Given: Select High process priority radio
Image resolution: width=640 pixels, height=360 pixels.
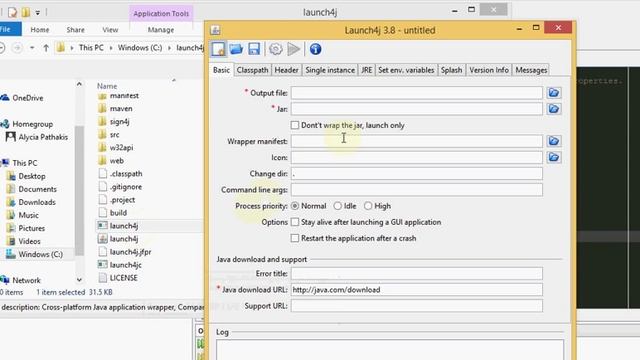Looking at the screenshot, I should click(368, 206).
